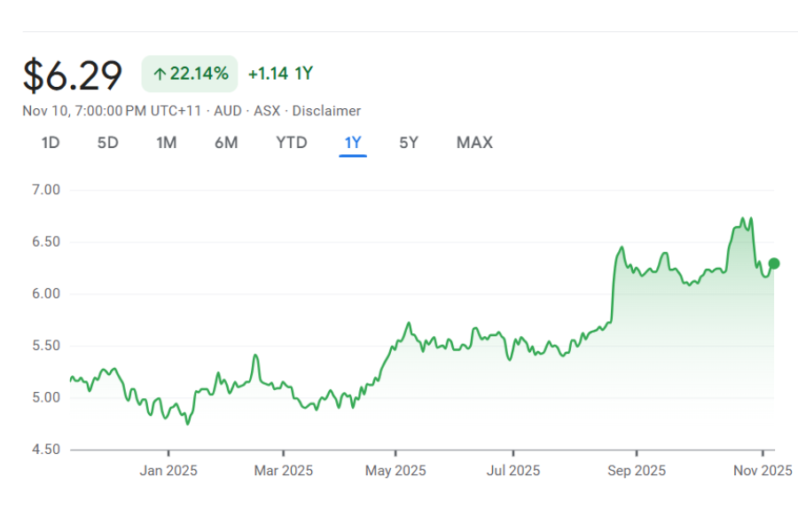798x532 pixels.
Task: Click the $6.29 current price
Action: click(x=73, y=75)
